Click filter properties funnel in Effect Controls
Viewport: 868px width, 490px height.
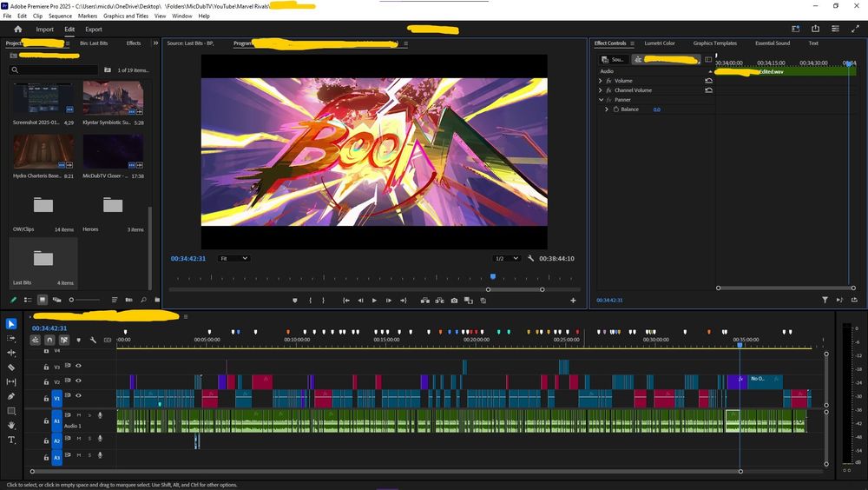[x=825, y=300]
